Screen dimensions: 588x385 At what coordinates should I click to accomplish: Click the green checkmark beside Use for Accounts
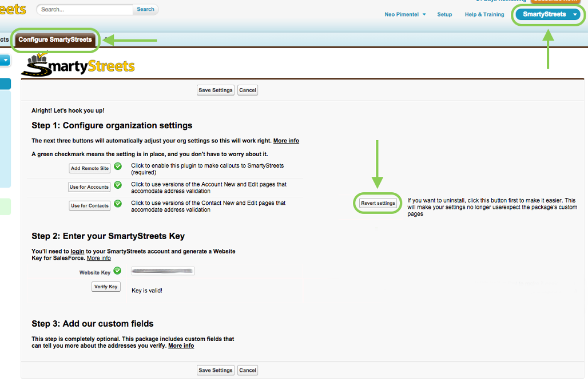pos(118,185)
